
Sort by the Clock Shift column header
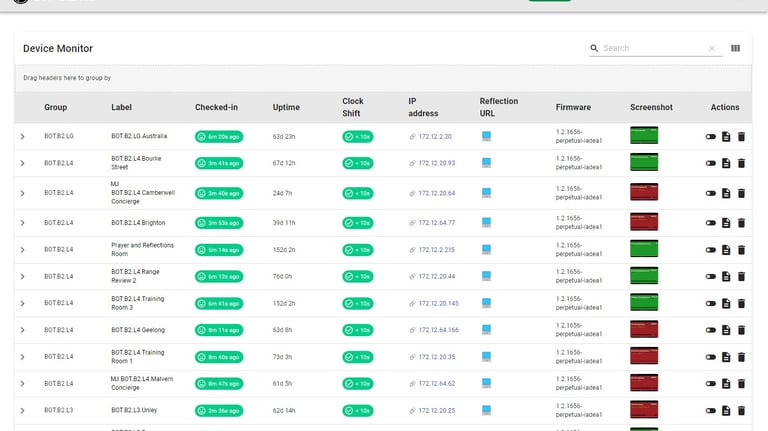coord(353,107)
